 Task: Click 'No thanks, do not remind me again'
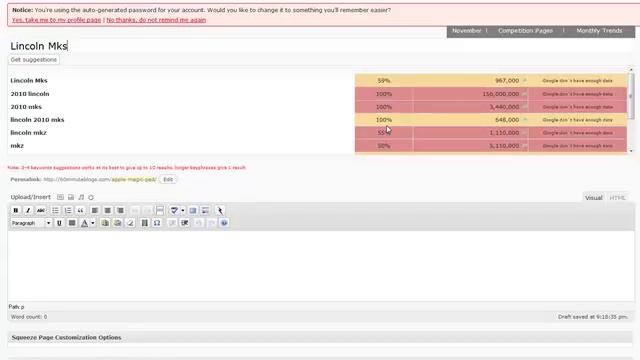[156, 20]
